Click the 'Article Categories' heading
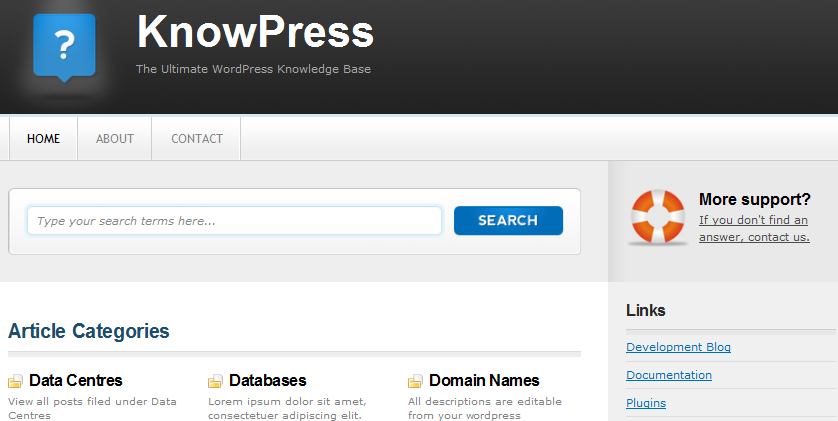Viewport: 838px width, 421px height. (x=89, y=331)
